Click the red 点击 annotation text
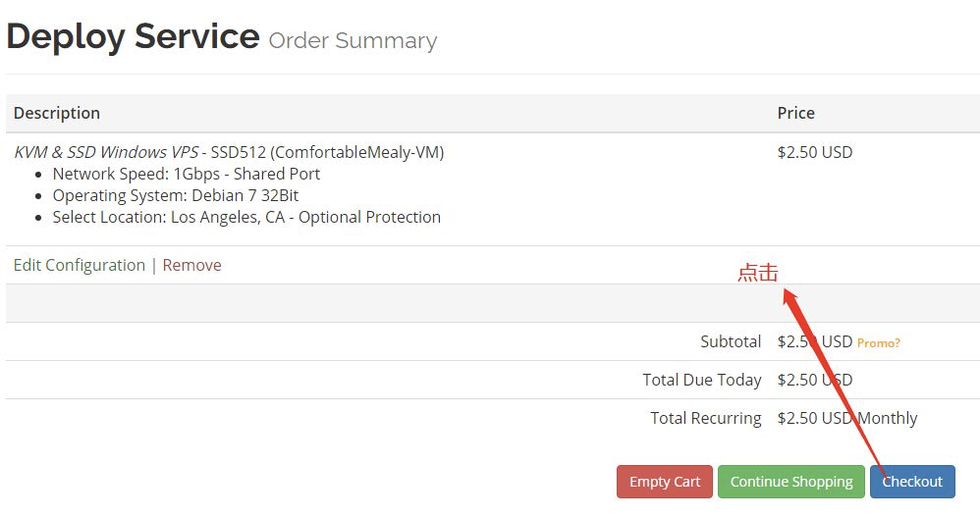This screenshot has width=980, height=517. 757,273
